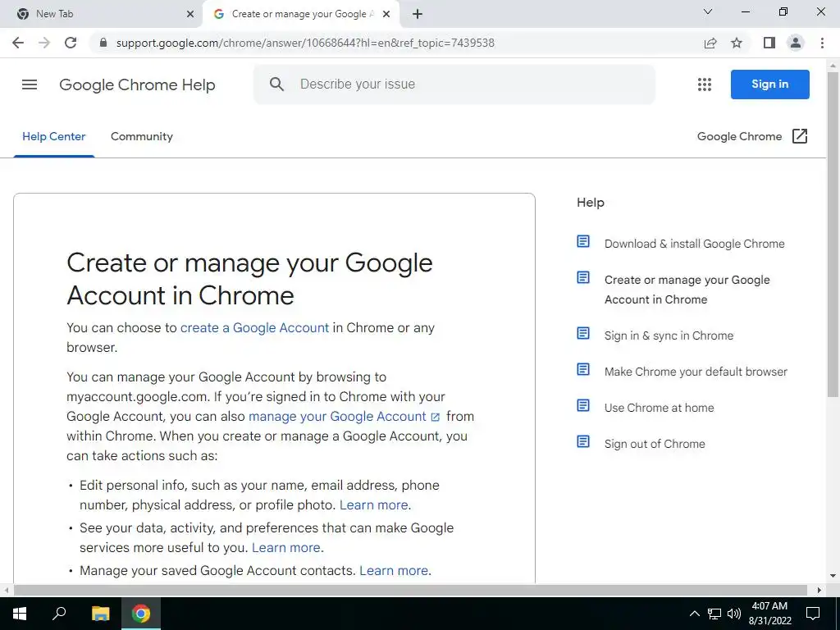
Task: Click Learn more after saved Google Account contacts
Action: click(393, 571)
